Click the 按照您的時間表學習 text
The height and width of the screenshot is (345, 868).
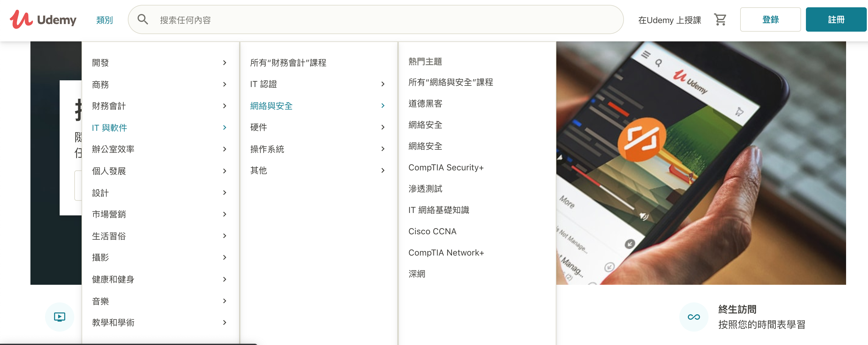tap(761, 324)
